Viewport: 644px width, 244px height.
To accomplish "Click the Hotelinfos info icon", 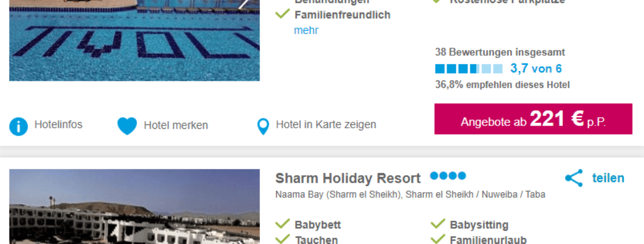I will 19,126.
